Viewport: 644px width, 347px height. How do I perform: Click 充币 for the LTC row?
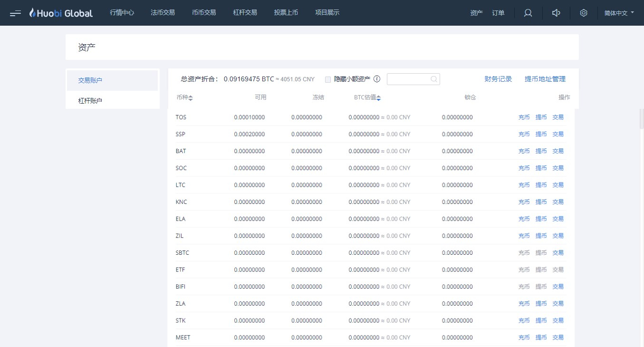pos(524,185)
